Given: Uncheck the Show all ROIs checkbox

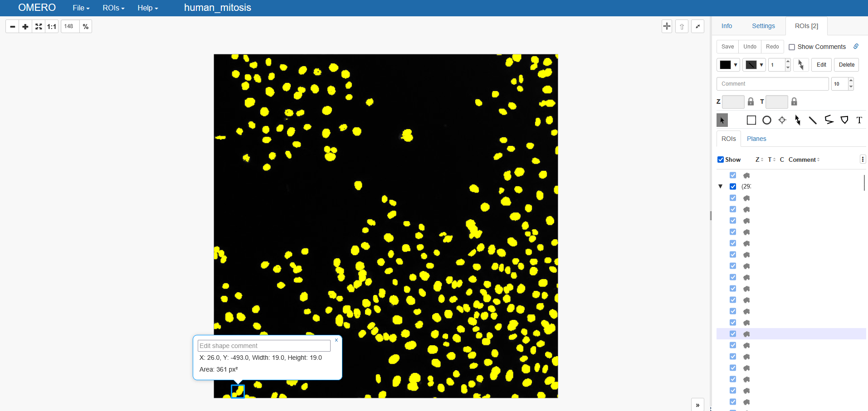Looking at the screenshot, I should (x=720, y=160).
